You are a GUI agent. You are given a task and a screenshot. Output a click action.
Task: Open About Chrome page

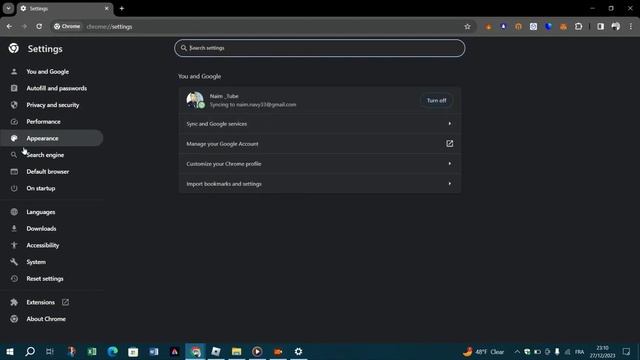pos(46,319)
